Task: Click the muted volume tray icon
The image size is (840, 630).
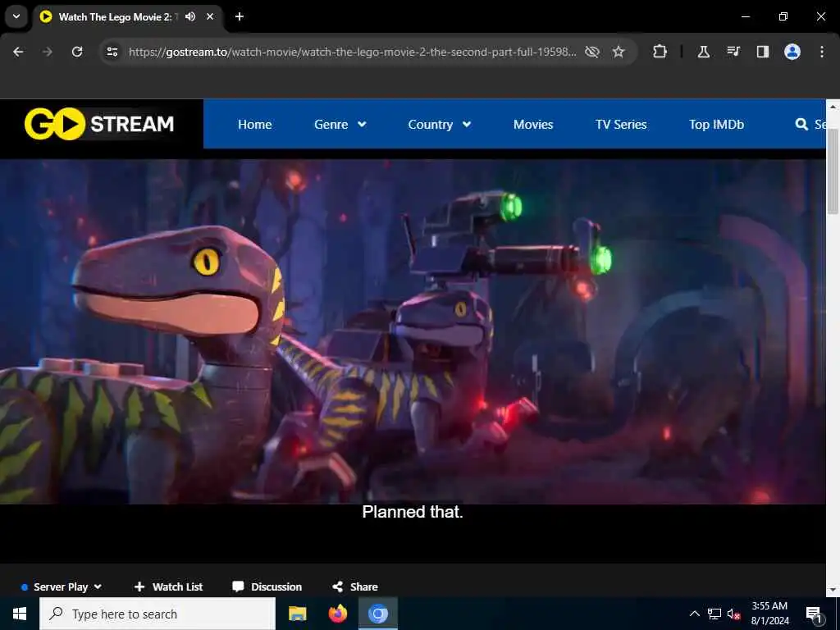Action: coord(734,614)
